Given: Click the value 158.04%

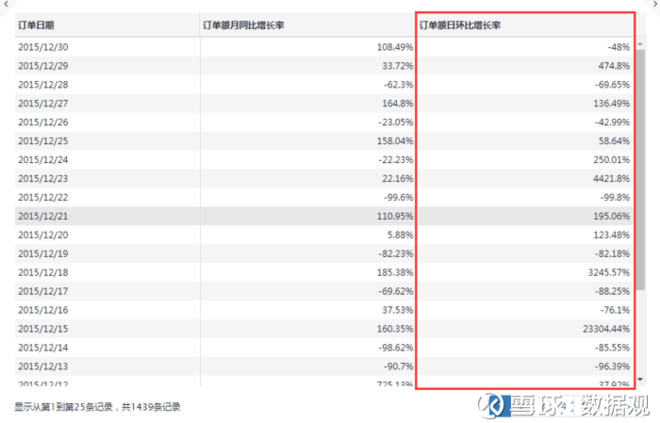Looking at the screenshot, I should 395,141.
